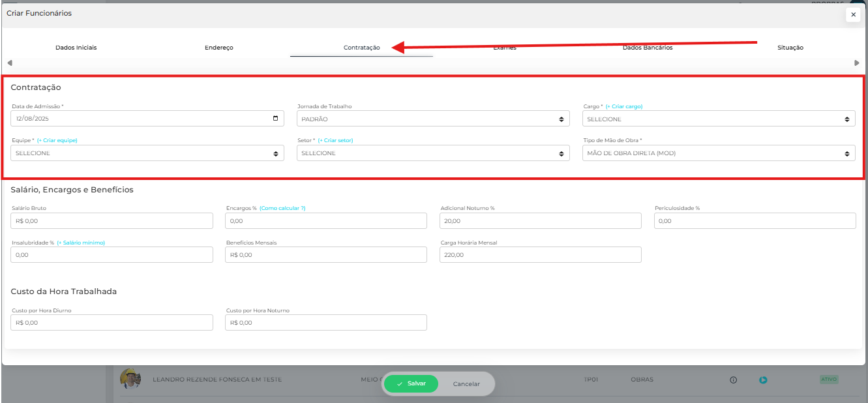Click the info icon in employee row
Viewport: 868px width, 403px height.
pos(733,380)
